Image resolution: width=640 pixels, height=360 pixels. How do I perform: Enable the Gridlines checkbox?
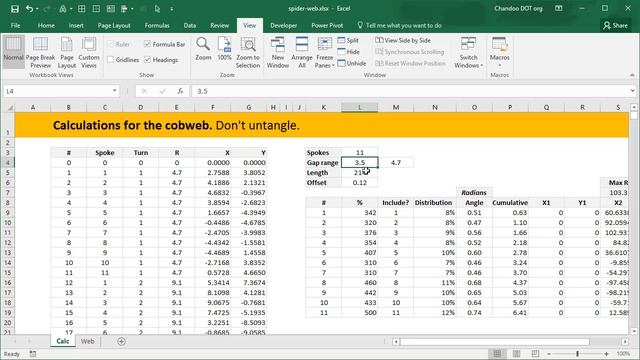pyautogui.click(x=111, y=60)
